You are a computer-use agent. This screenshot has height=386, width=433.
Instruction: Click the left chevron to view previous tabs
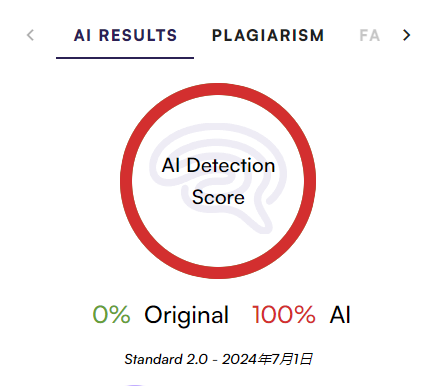click(x=30, y=35)
